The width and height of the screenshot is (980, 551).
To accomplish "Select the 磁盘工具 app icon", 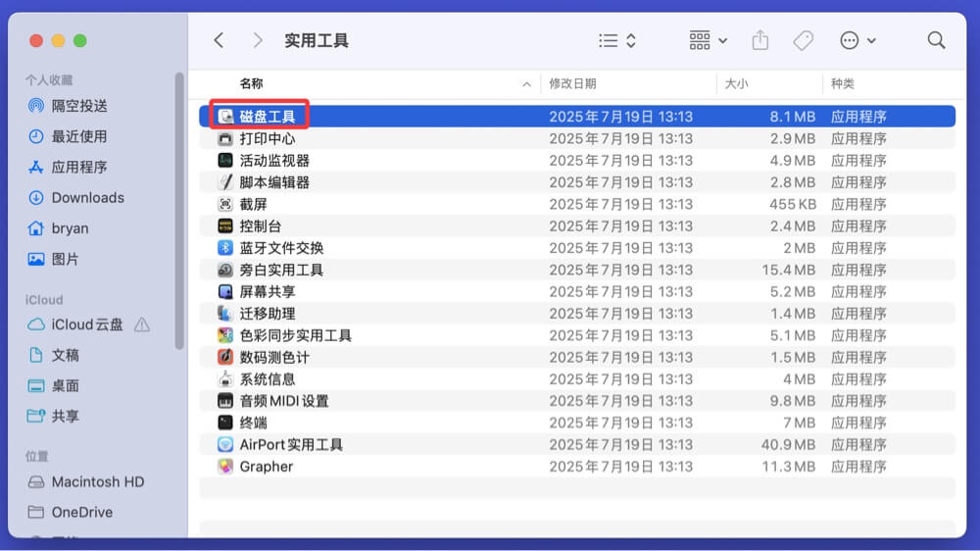I will [x=225, y=117].
